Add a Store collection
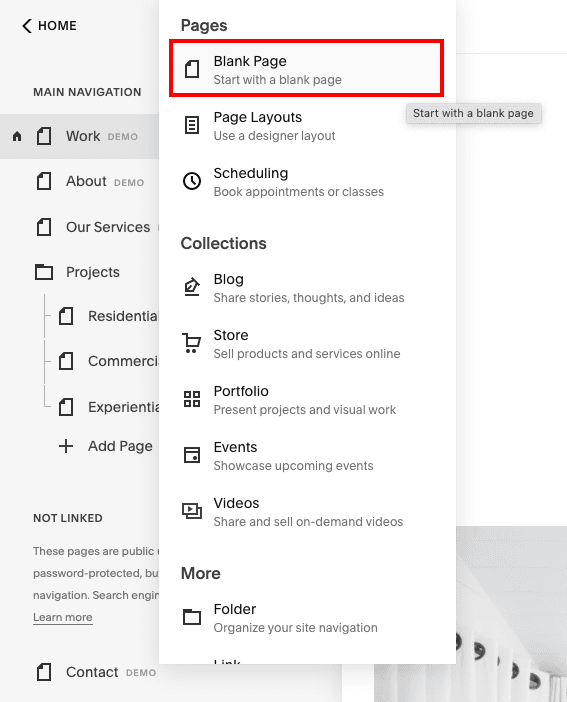This screenshot has width=567, height=702. click(x=307, y=344)
